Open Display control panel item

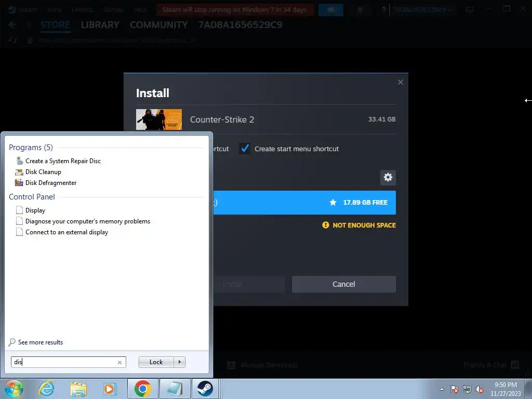(x=31, y=210)
